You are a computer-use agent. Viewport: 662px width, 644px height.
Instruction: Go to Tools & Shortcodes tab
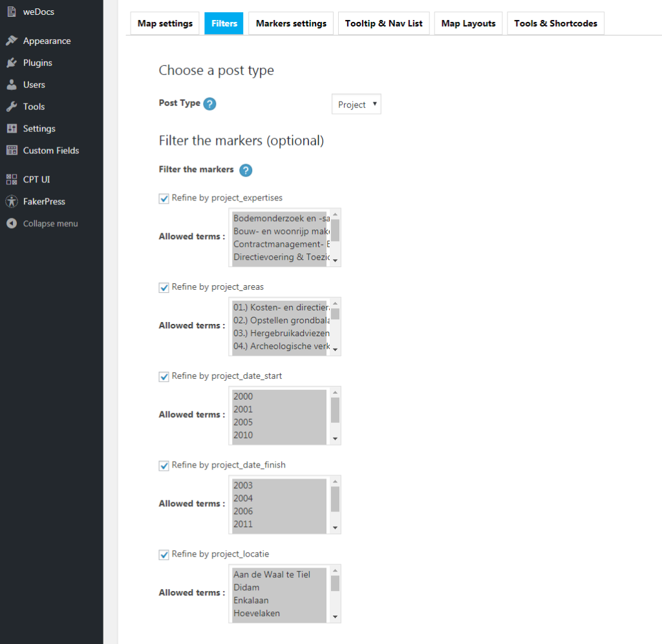(x=555, y=23)
